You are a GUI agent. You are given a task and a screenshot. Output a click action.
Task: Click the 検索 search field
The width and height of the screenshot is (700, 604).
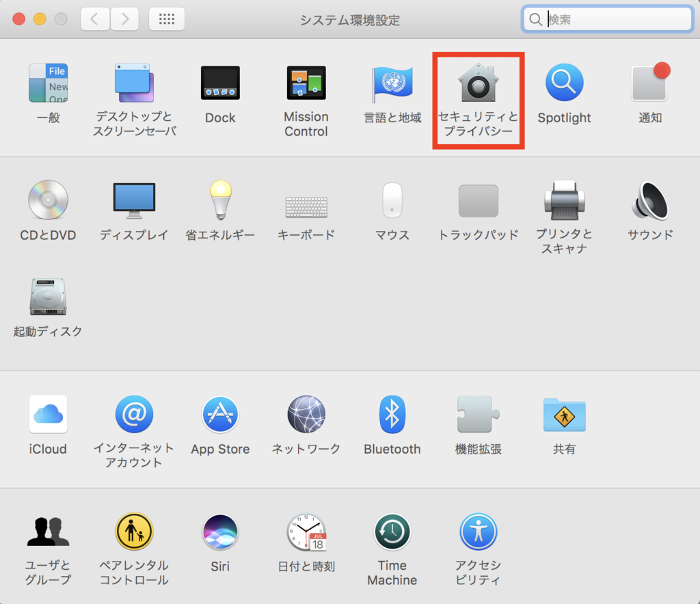tap(607, 19)
